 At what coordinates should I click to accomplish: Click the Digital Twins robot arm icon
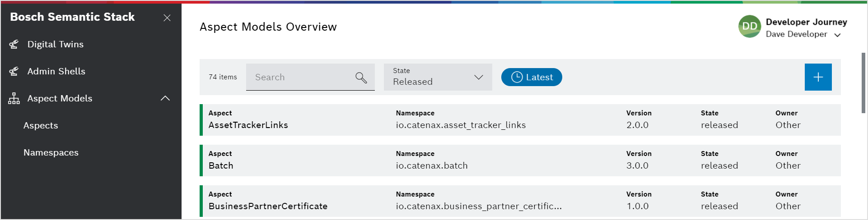point(14,44)
